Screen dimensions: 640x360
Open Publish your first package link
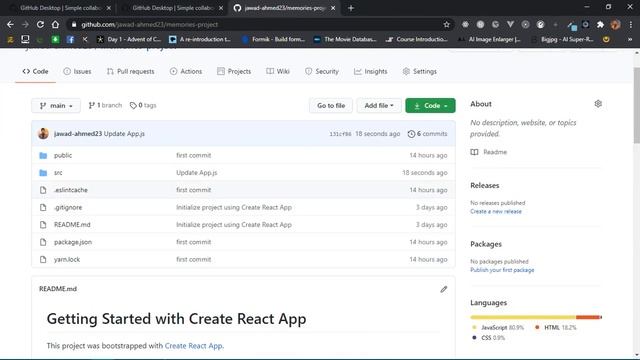point(502,270)
